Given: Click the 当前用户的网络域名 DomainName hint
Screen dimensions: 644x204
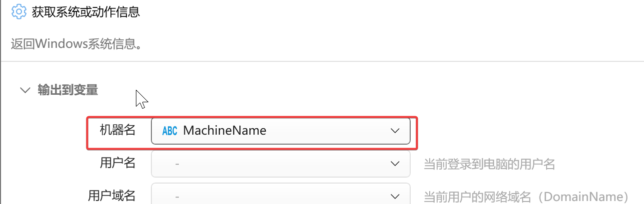Looking at the screenshot, I should pyautogui.click(x=526, y=196).
